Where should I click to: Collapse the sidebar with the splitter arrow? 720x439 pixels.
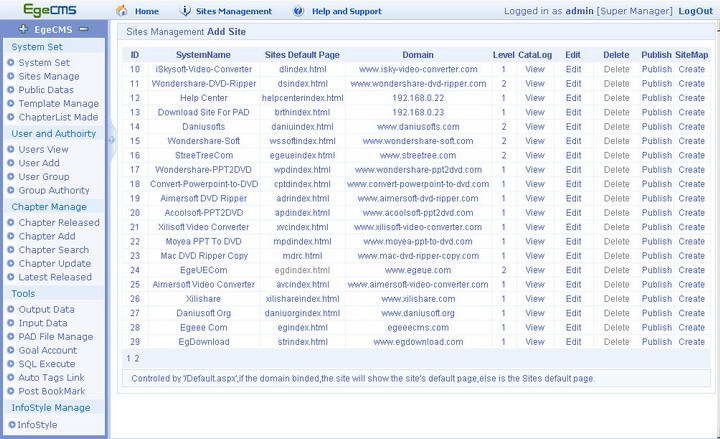click(111, 139)
